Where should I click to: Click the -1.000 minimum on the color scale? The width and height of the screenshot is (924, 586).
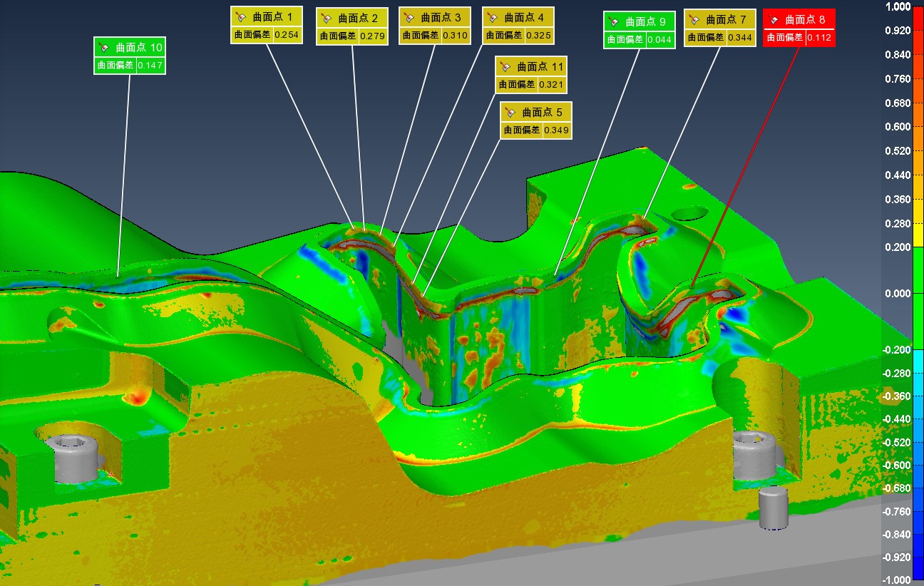898,580
